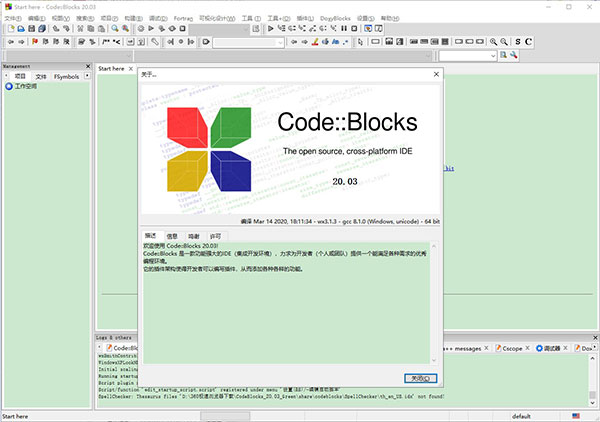Click the About dialog description scrollbar down arrow
This screenshot has width=600, height=422.
(x=434, y=359)
